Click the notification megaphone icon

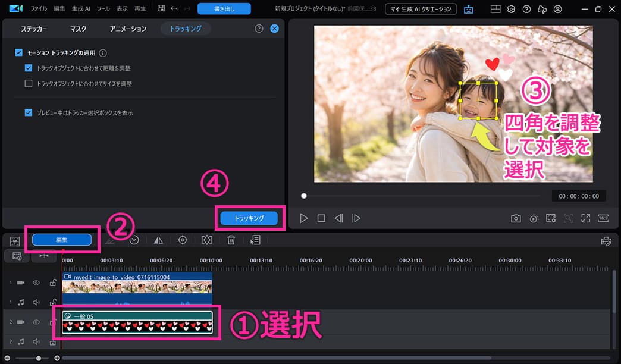(x=542, y=9)
